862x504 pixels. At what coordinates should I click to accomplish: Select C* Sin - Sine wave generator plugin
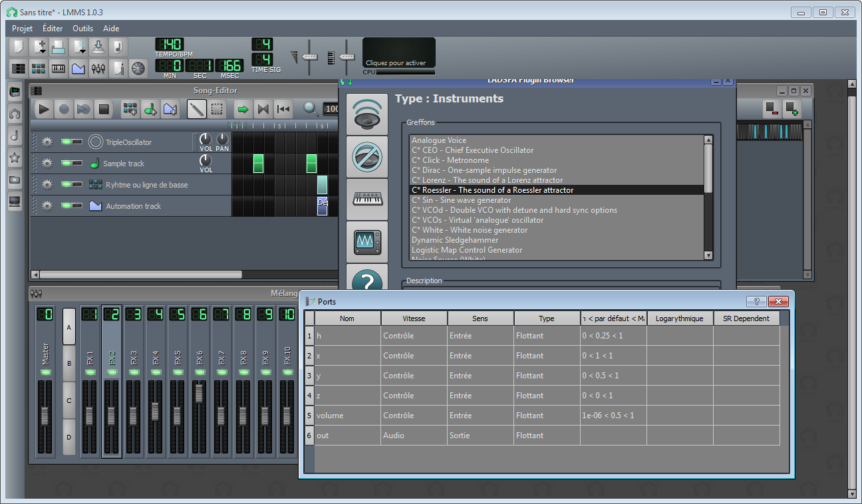click(461, 200)
